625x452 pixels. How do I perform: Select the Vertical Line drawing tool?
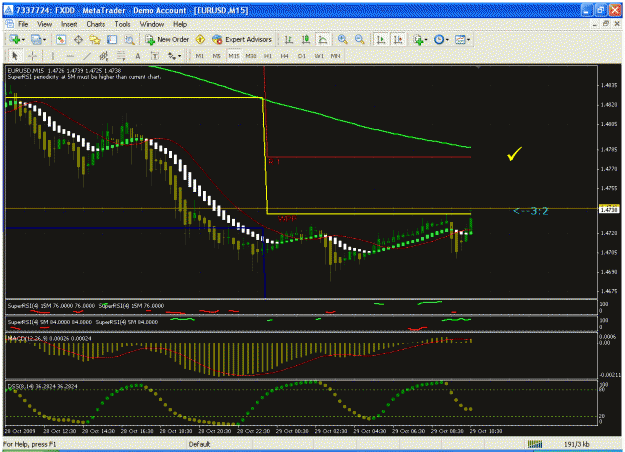(52, 56)
